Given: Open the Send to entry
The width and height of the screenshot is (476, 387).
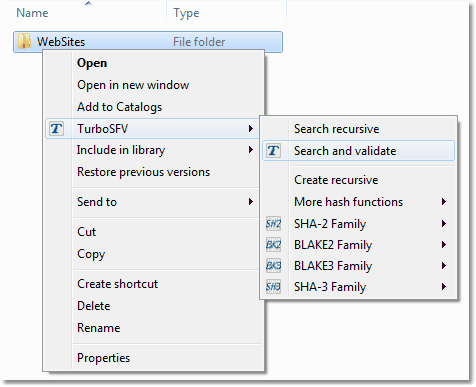Looking at the screenshot, I should tap(152, 202).
